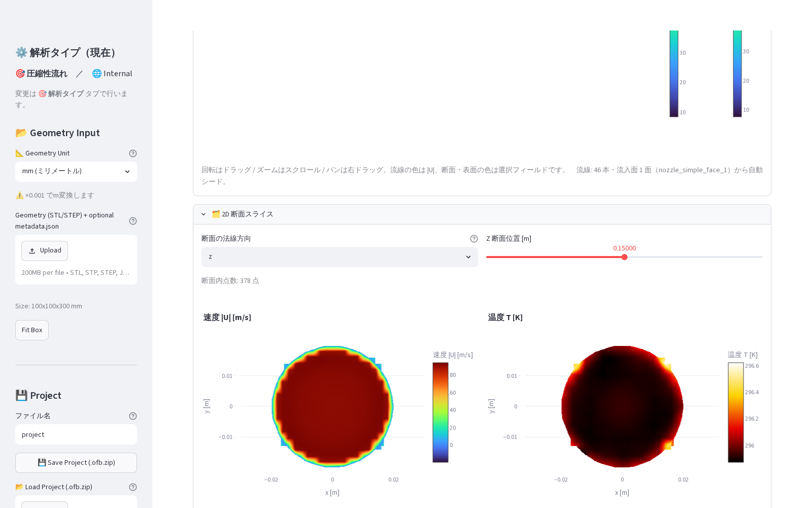
Task: Click the Upload geometry button
Action: pyautogui.click(x=45, y=251)
